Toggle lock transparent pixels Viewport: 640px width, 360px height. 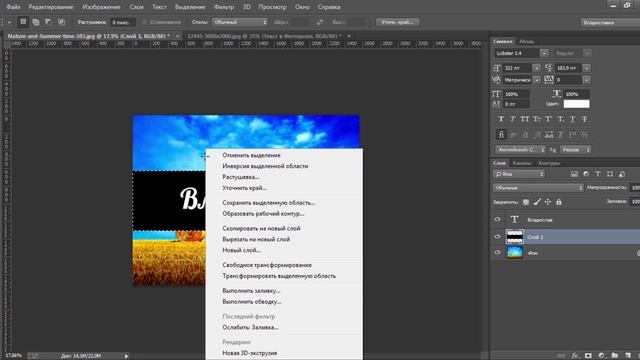pyautogui.click(x=526, y=202)
